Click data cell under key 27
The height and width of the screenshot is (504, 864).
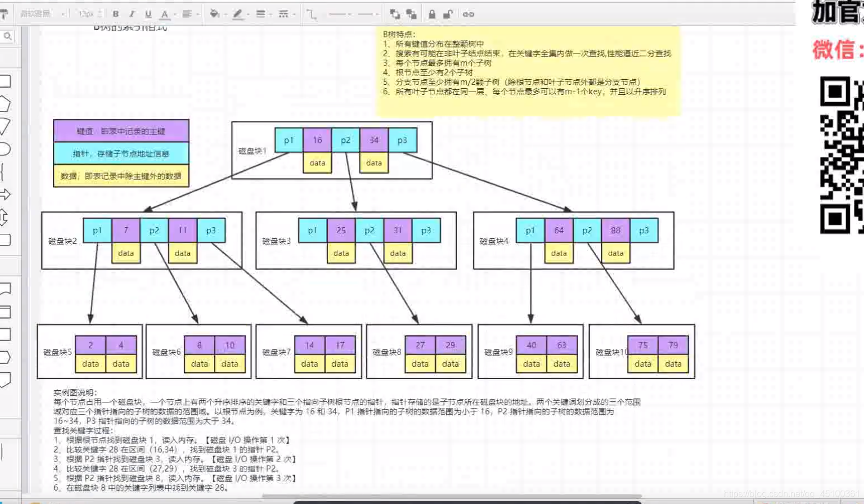420,363
